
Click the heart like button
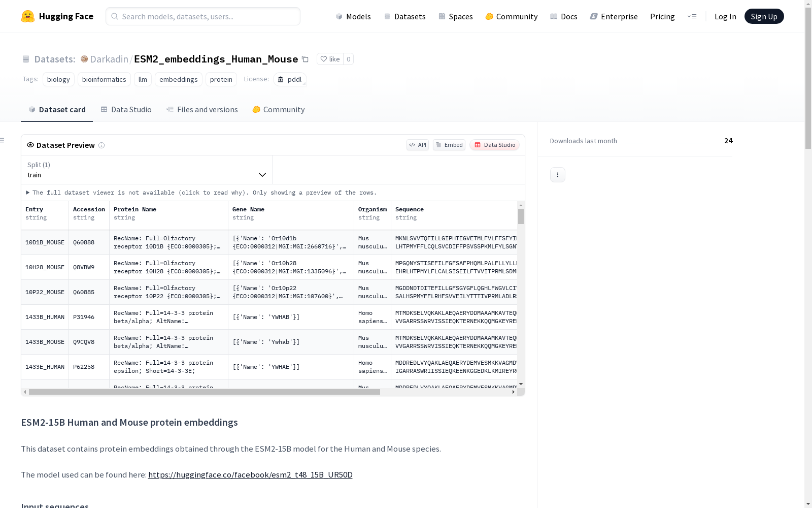pos(330,59)
